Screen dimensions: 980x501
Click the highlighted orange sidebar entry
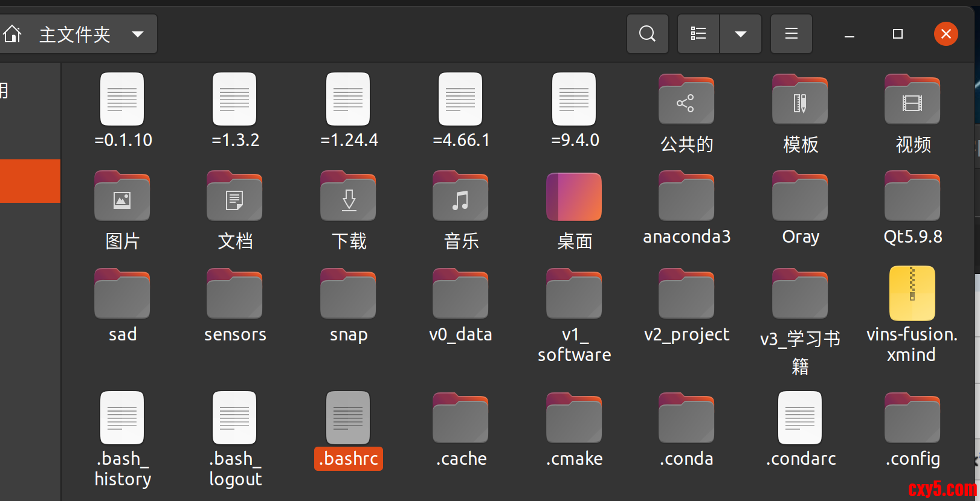[30, 181]
